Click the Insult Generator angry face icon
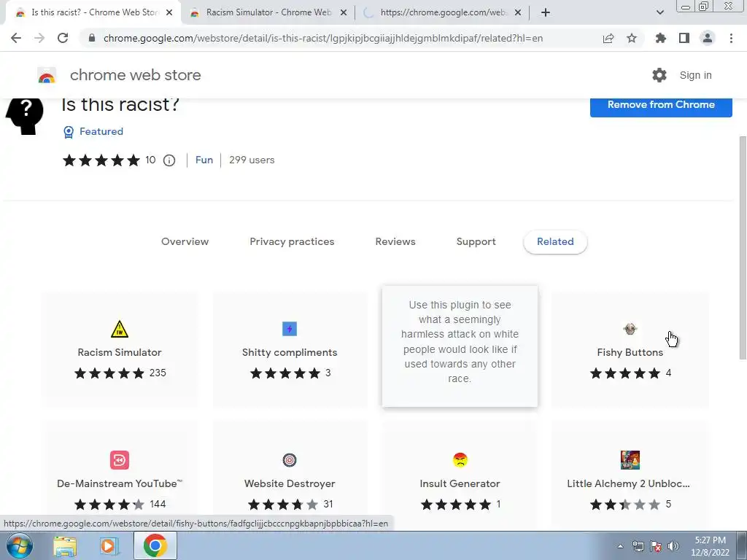The height and width of the screenshot is (560, 747). (460, 460)
